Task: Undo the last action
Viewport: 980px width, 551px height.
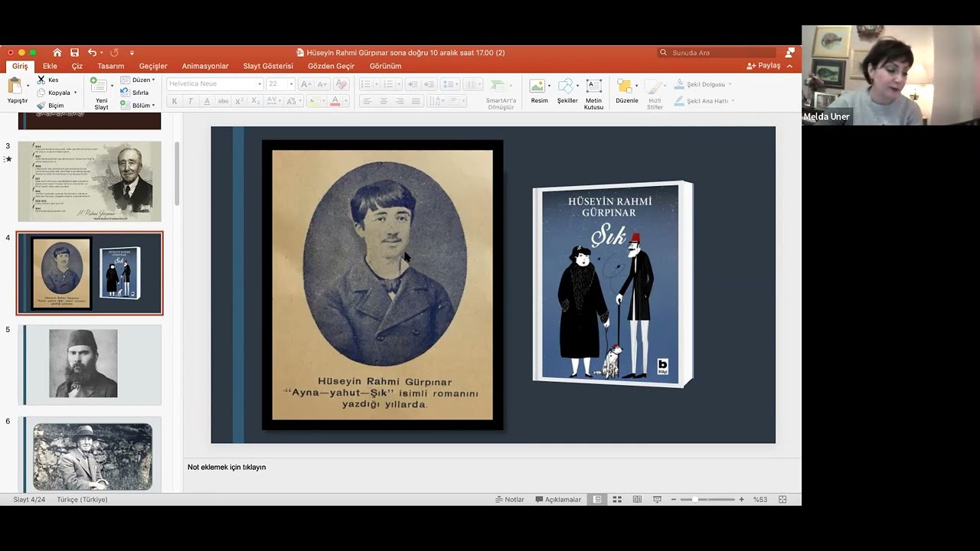Action: [92, 53]
